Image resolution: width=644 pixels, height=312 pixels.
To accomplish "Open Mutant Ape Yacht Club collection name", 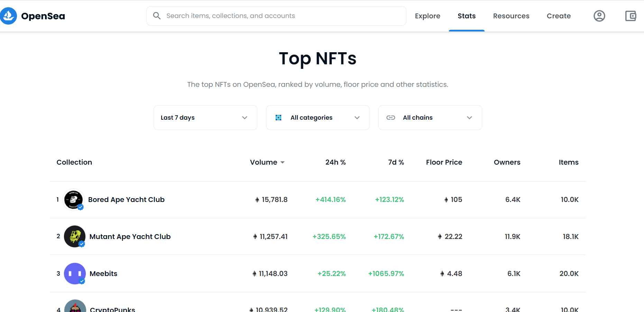I will click(x=130, y=237).
